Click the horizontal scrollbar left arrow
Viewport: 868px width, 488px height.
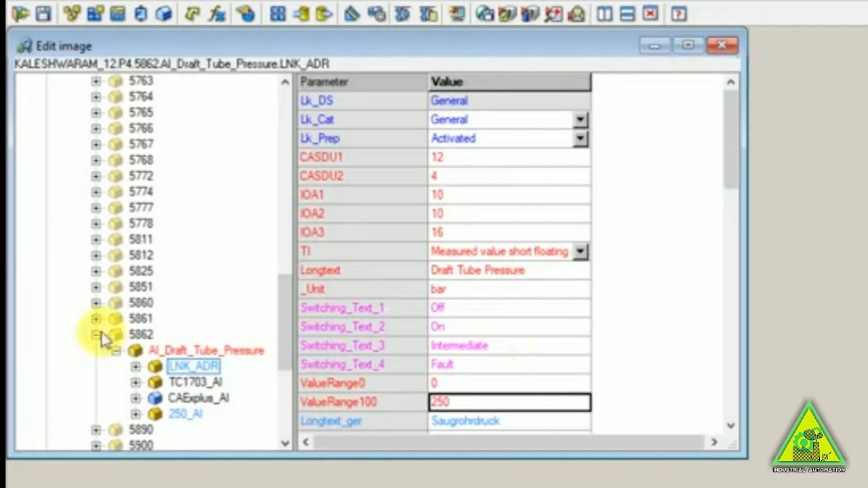tap(305, 442)
